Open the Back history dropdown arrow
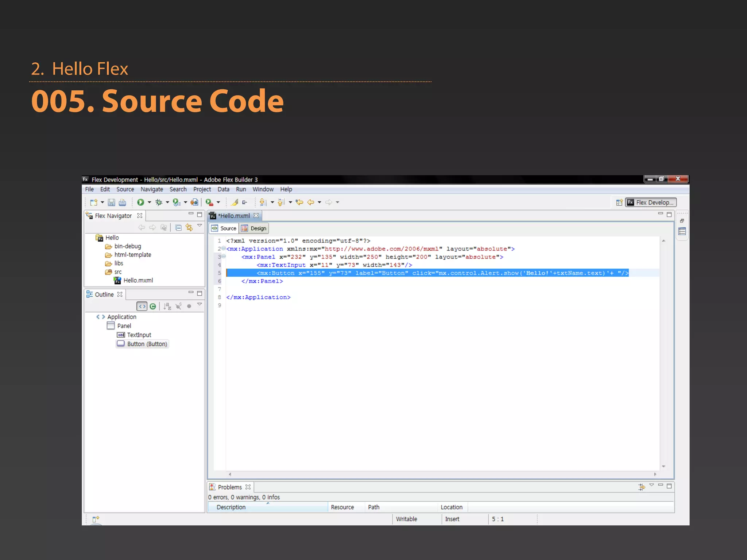747x560 pixels. tap(319, 202)
